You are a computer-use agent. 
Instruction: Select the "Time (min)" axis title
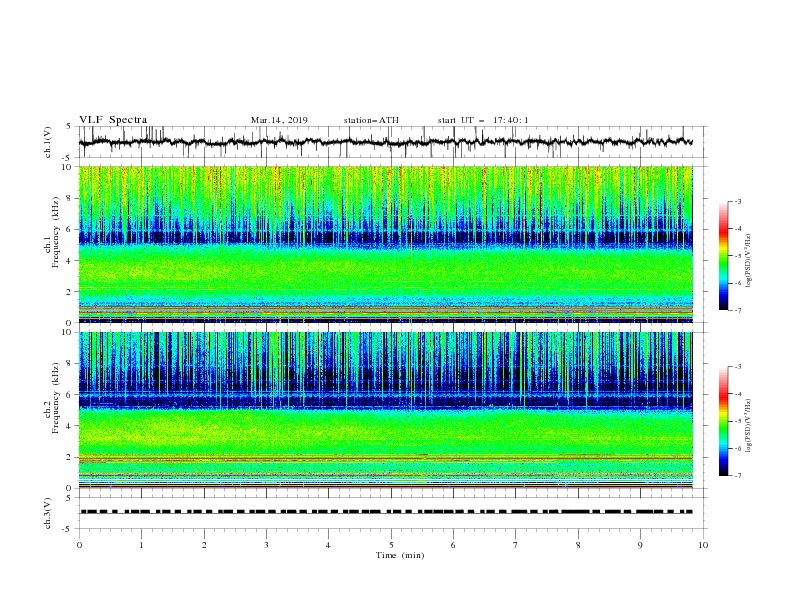[400, 555]
